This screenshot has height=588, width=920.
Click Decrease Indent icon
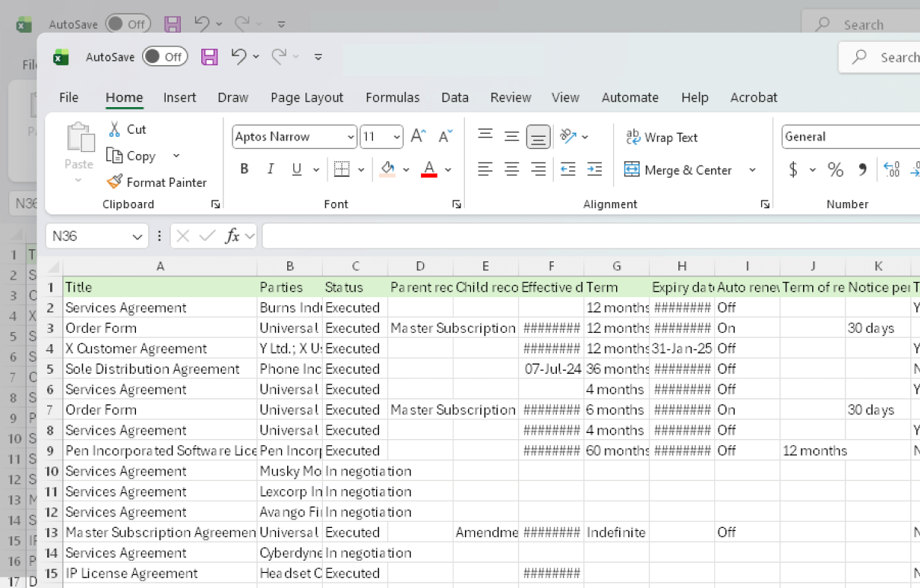click(x=567, y=169)
